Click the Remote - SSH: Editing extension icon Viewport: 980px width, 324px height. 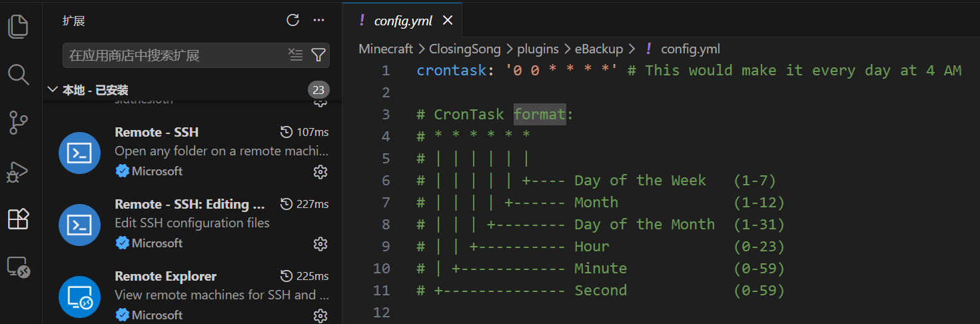tap(79, 225)
